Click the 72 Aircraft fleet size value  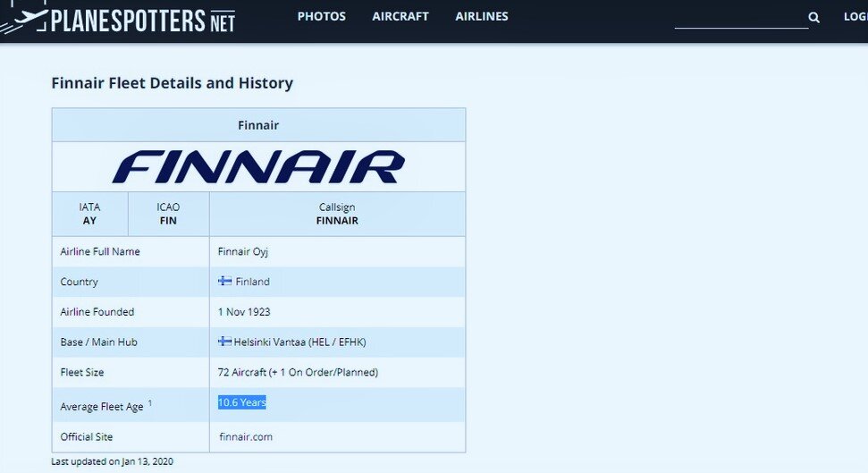[x=298, y=372]
